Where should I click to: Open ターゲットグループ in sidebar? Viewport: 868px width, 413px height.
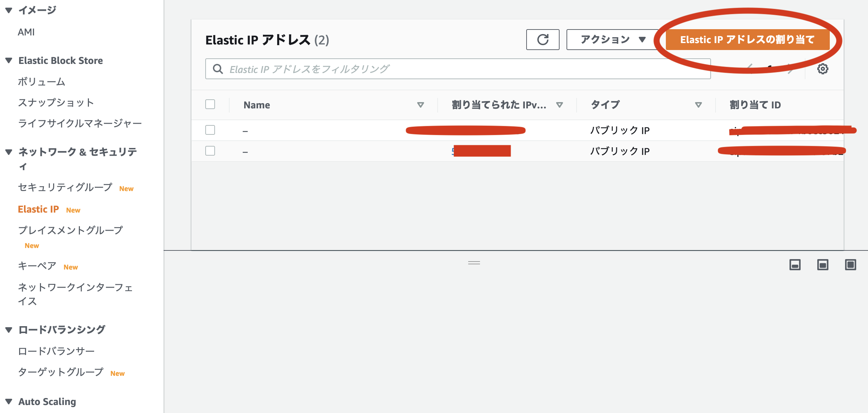point(61,372)
